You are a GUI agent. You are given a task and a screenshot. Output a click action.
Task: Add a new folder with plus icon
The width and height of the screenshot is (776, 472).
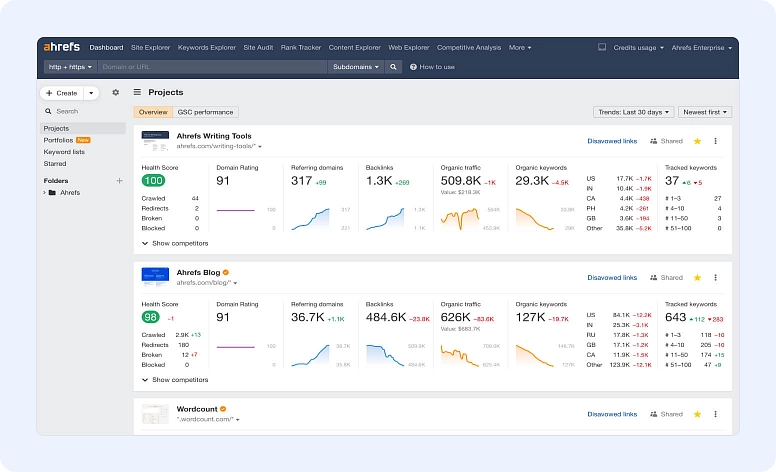click(119, 181)
